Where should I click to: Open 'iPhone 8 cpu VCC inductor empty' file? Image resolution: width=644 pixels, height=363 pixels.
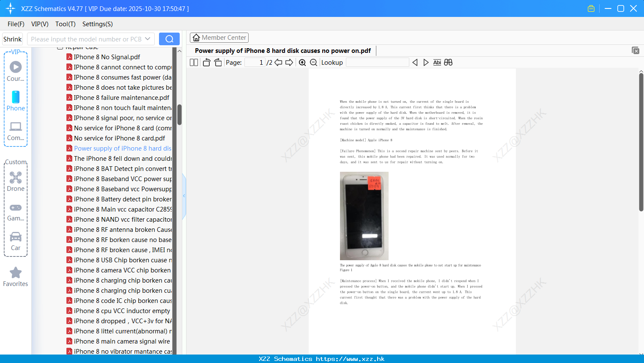[118, 311]
